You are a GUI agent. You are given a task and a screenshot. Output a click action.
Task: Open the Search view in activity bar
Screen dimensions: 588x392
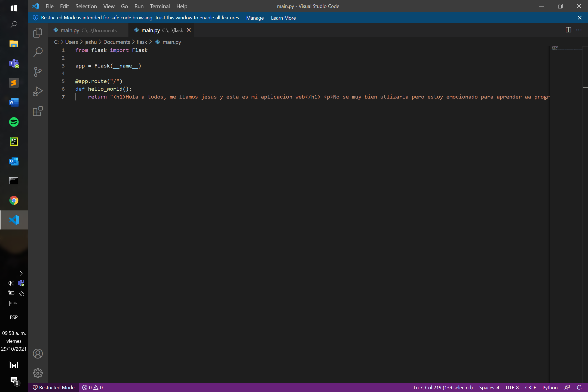(x=38, y=52)
